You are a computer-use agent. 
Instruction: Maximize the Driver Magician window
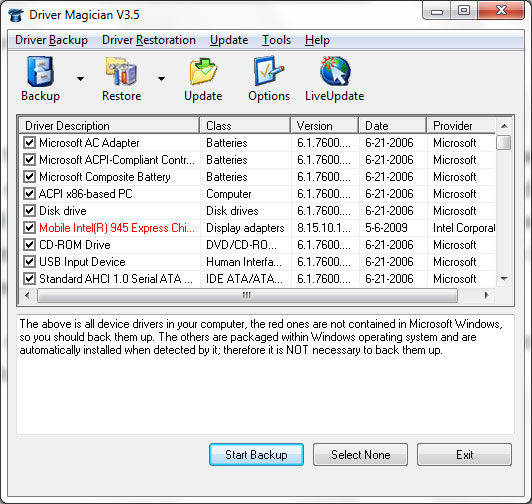coord(464,11)
